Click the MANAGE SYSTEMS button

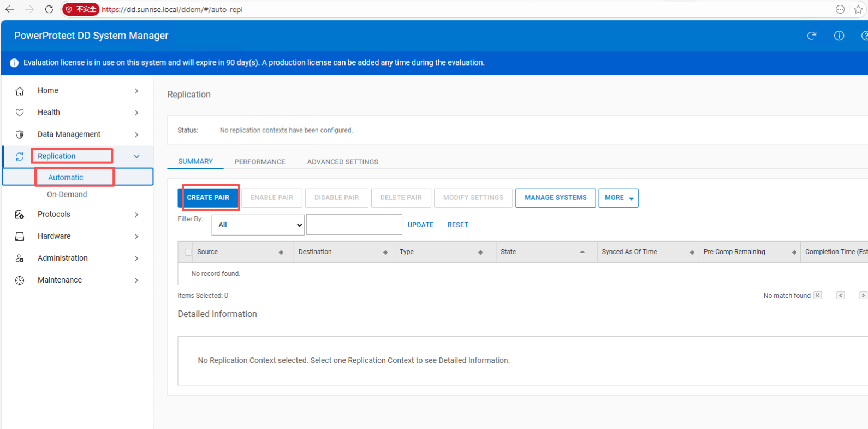(556, 198)
